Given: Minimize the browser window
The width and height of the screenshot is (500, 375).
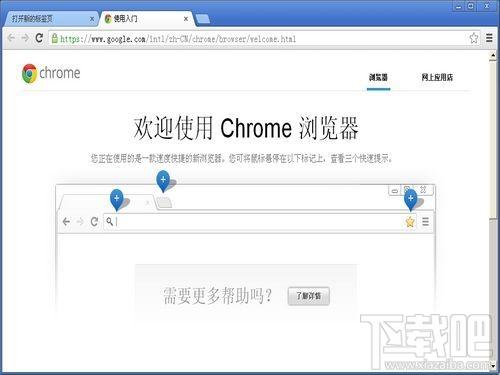Looking at the screenshot, I should pyautogui.click(x=459, y=6).
